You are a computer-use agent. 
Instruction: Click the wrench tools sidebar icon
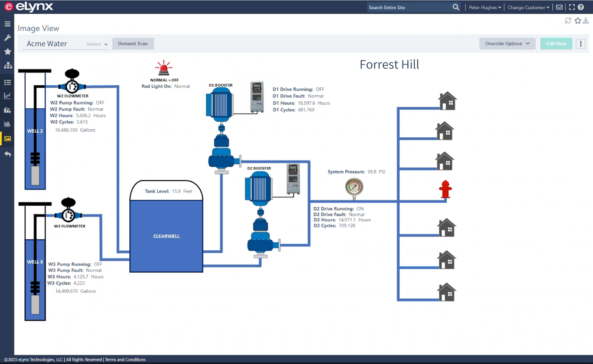click(7, 37)
